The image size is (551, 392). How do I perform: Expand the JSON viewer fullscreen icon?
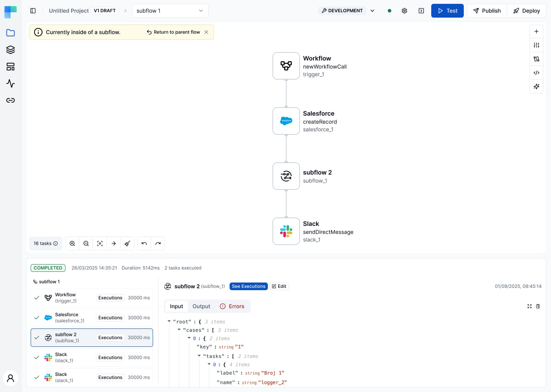[x=530, y=306]
